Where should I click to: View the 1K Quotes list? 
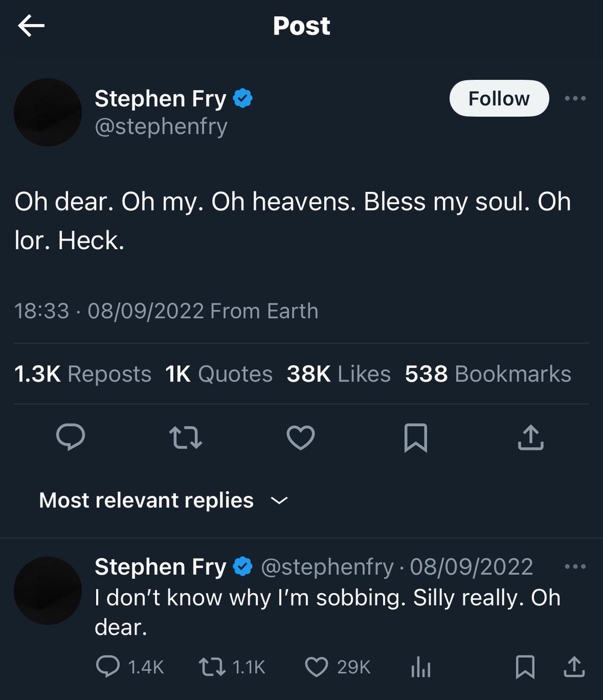coord(219,374)
